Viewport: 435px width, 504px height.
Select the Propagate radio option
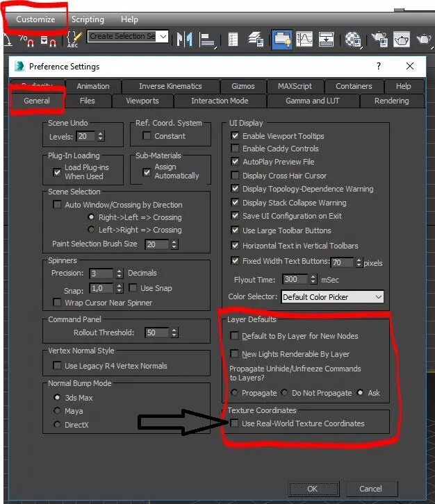tap(234, 392)
